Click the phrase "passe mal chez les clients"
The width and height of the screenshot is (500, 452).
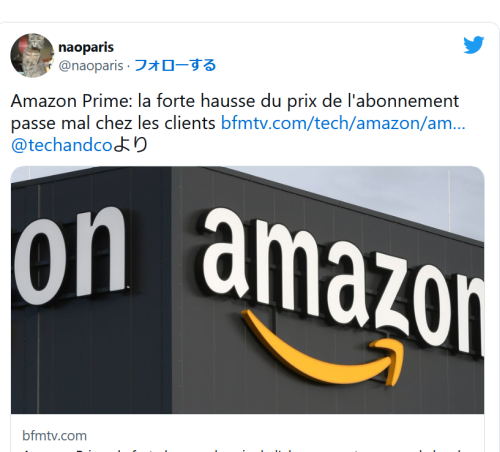click(x=113, y=123)
